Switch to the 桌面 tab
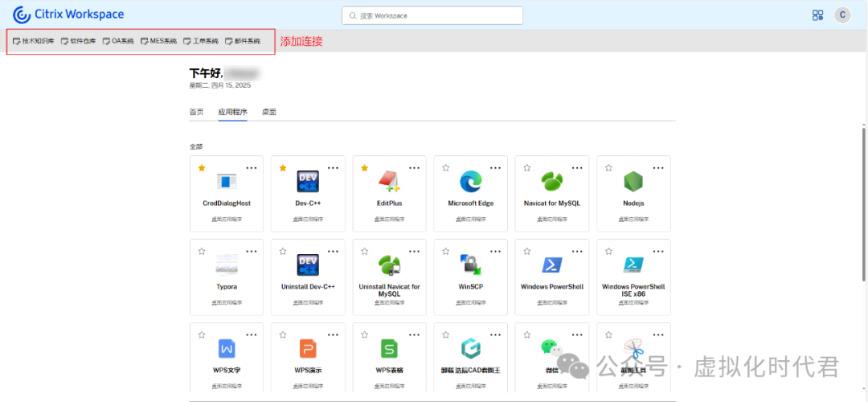Image resolution: width=868 pixels, height=402 pixels. [x=269, y=112]
